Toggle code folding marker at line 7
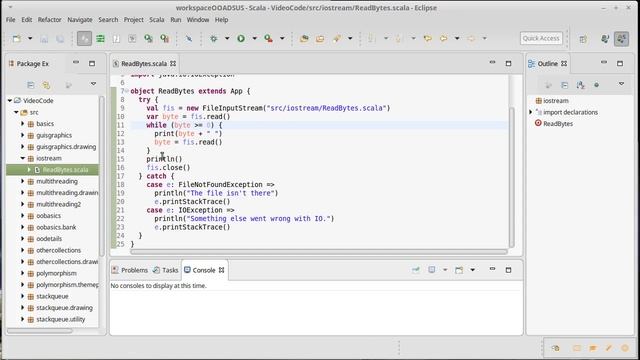640x360 pixels. click(127, 91)
